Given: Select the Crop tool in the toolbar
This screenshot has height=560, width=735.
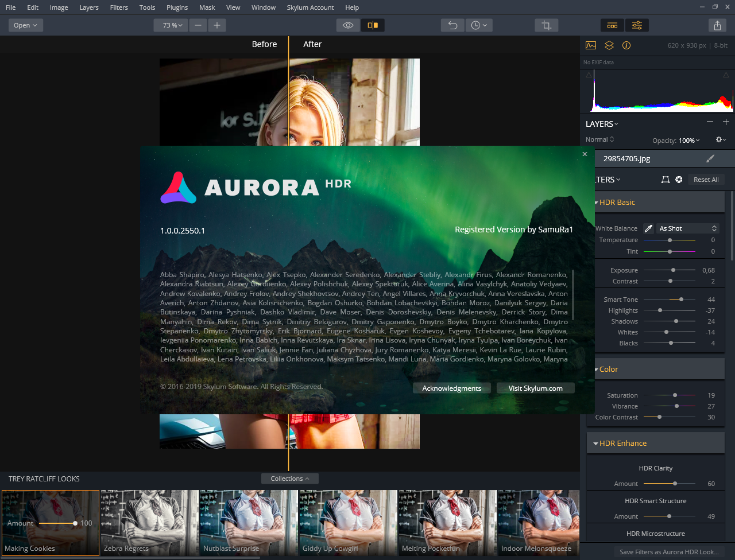Looking at the screenshot, I should pos(546,25).
